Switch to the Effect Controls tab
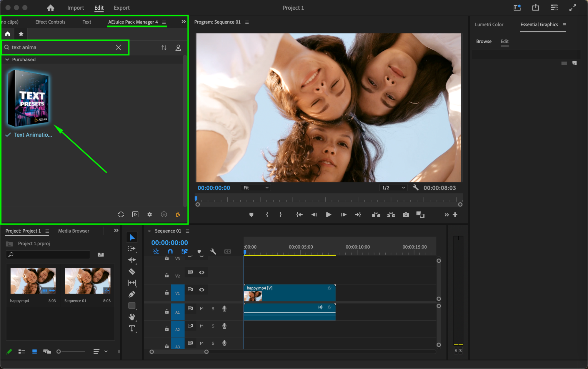 [50, 22]
